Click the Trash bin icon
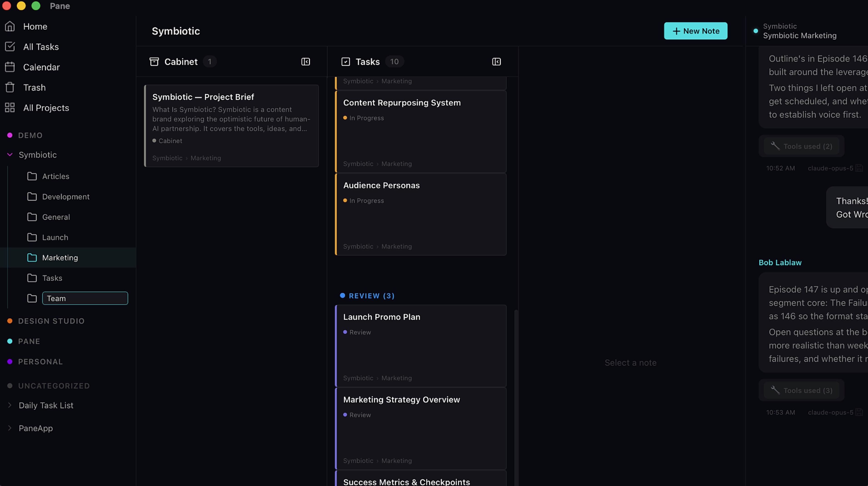The image size is (868, 486). point(10,87)
